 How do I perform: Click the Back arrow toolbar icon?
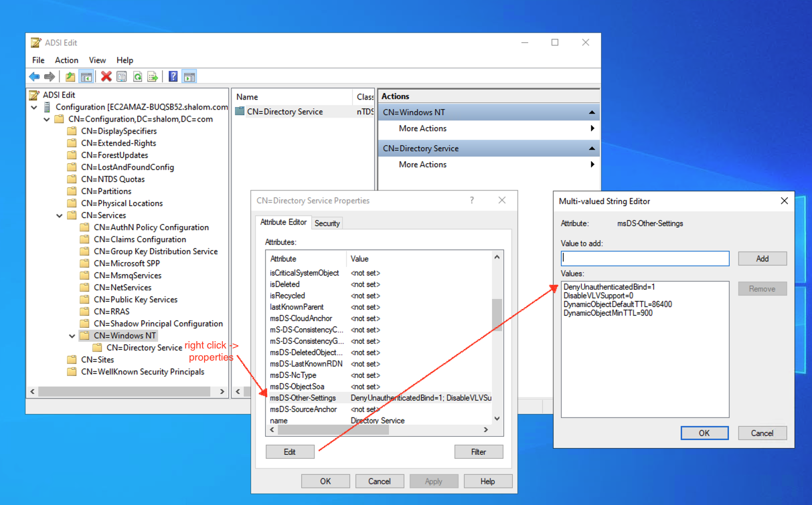(34, 76)
